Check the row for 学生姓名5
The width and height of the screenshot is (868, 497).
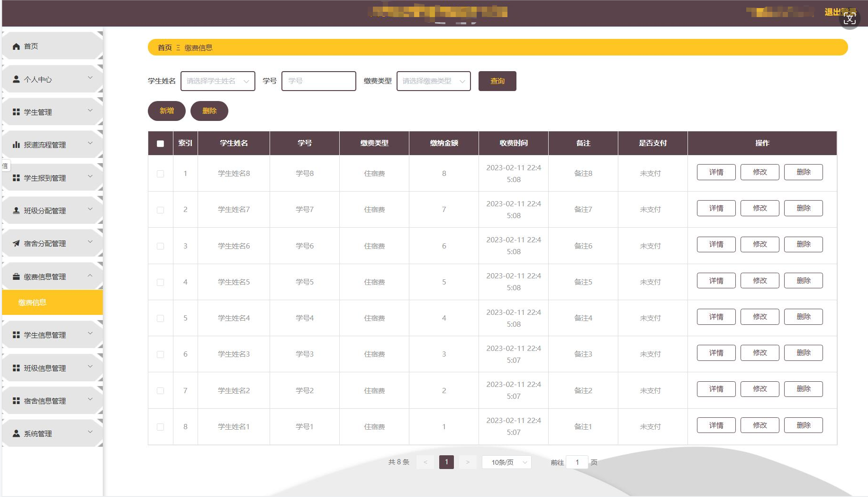[x=161, y=282]
